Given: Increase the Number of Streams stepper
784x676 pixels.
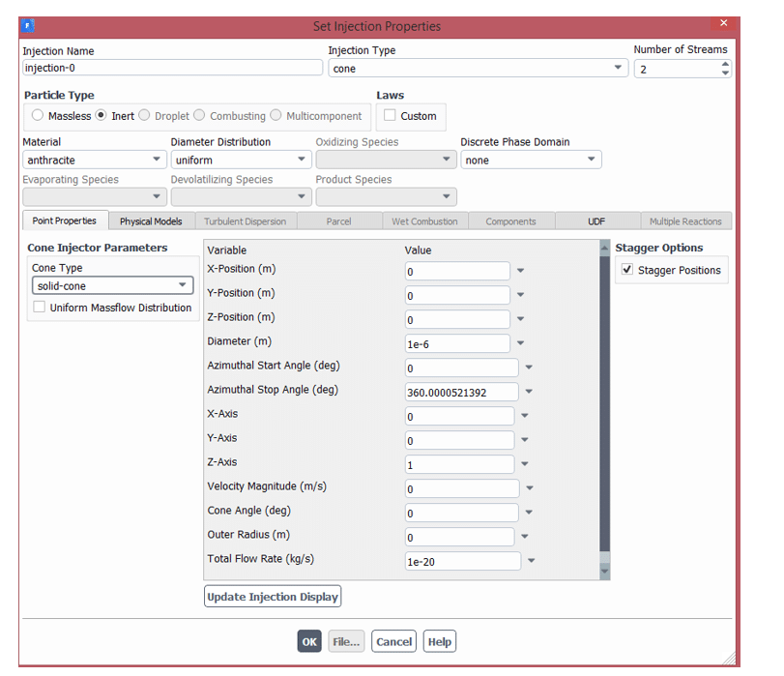Looking at the screenshot, I should pyautogui.click(x=724, y=64).
